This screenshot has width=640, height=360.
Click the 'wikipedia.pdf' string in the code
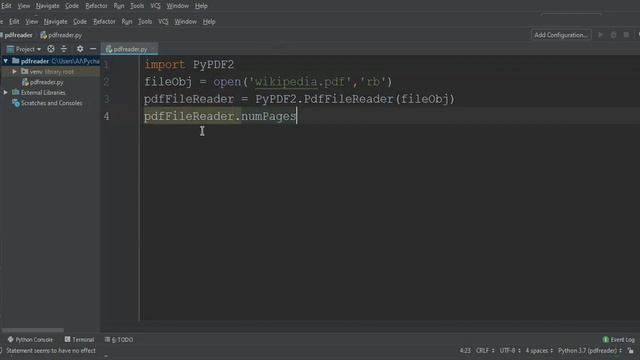click(300, 82)
